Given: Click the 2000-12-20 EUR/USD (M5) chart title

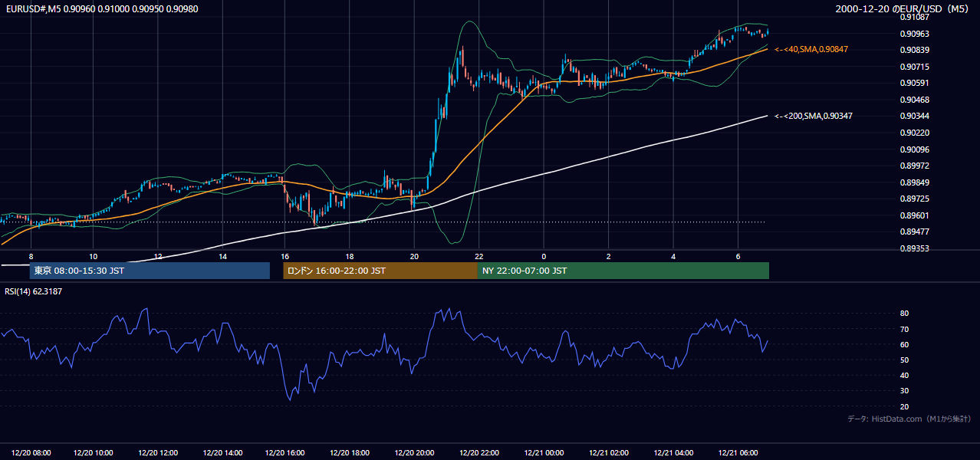Looking at the screenshot, I should click(903, 8).
